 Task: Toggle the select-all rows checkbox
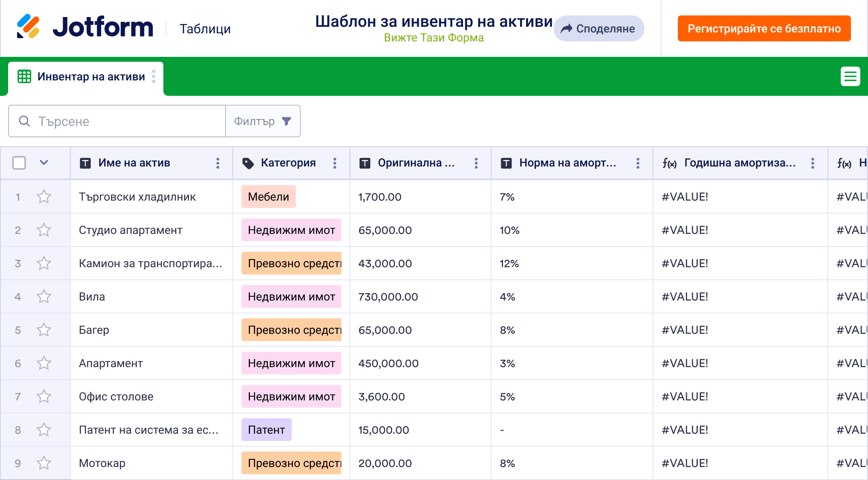19,163
